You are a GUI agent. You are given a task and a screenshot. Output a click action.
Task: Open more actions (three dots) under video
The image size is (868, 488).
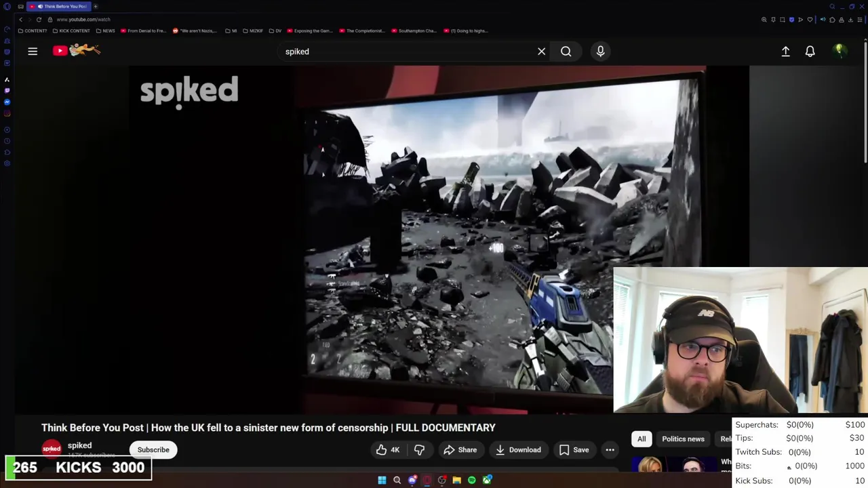pyautogui.click(x=610, y=449)
